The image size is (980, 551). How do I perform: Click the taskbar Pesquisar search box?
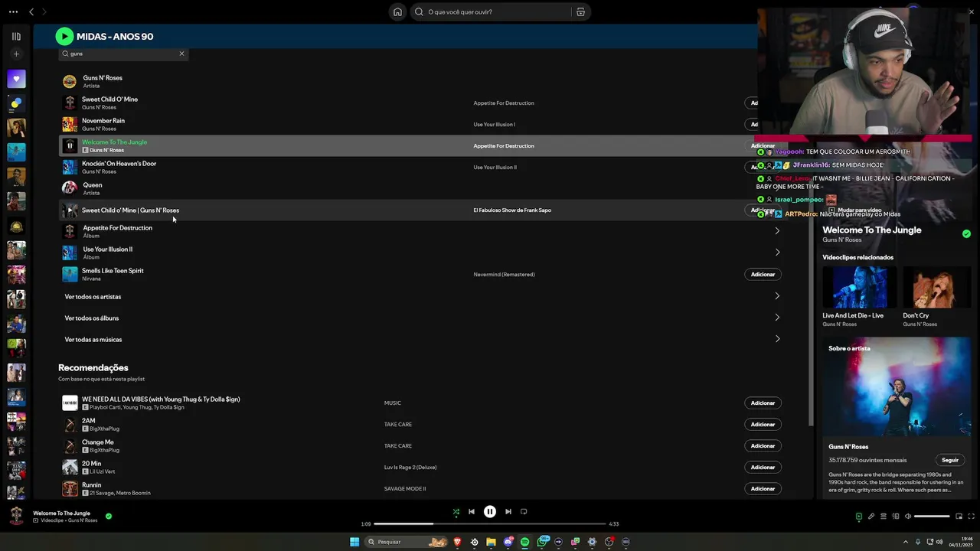[406, 542]
